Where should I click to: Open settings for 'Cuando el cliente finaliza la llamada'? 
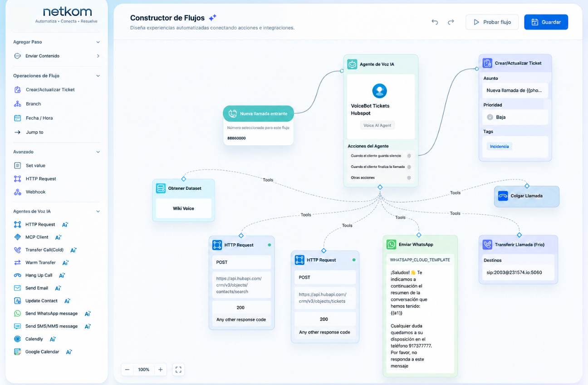click(409, 167)
